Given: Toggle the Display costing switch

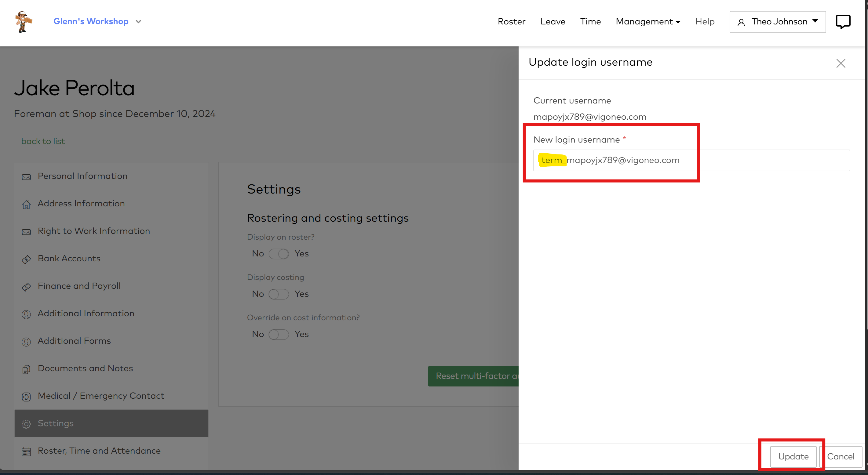Looking at the screenshot, I should click(x=279, y=294).
